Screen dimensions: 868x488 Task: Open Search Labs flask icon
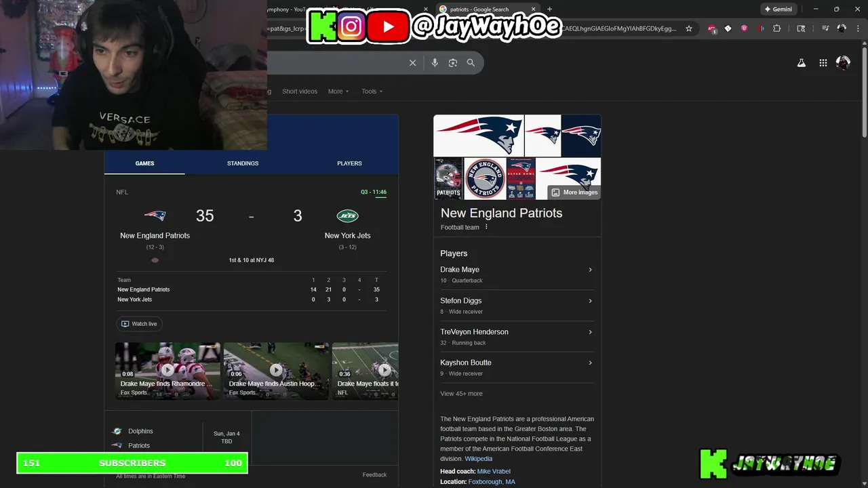click(x=801, y=62)
